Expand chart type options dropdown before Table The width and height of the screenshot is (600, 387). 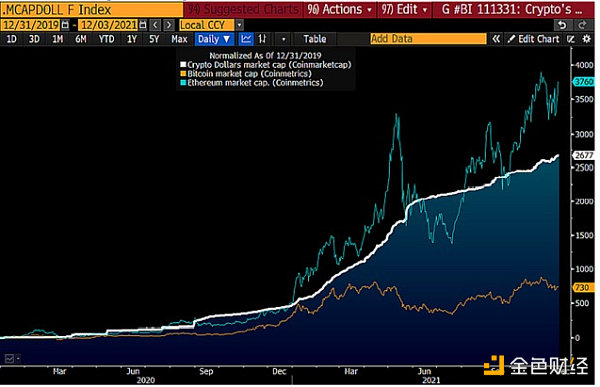click(x=283, y=39)
